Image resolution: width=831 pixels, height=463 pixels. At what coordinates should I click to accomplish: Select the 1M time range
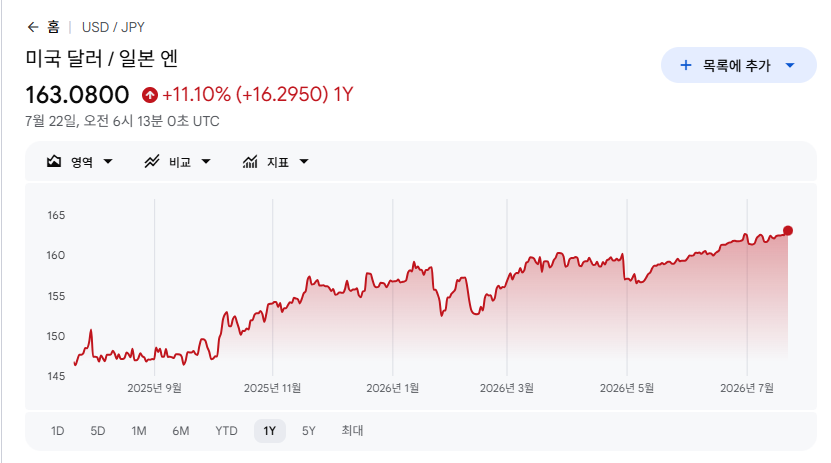(139, 431)
